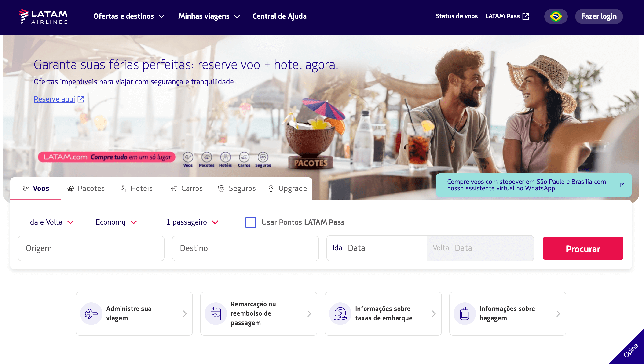Switch to the Seguros tab
Screen dimensions: 644x364
[x=237, y=189]
